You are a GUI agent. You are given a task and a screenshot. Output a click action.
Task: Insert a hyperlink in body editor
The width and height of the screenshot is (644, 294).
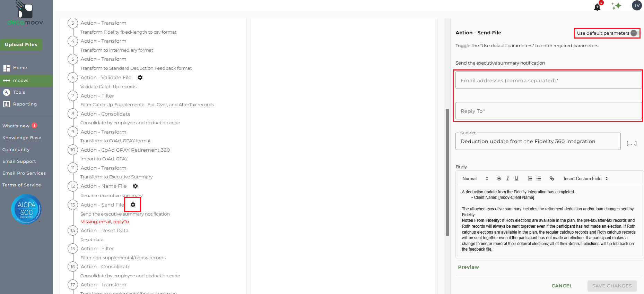552,178
